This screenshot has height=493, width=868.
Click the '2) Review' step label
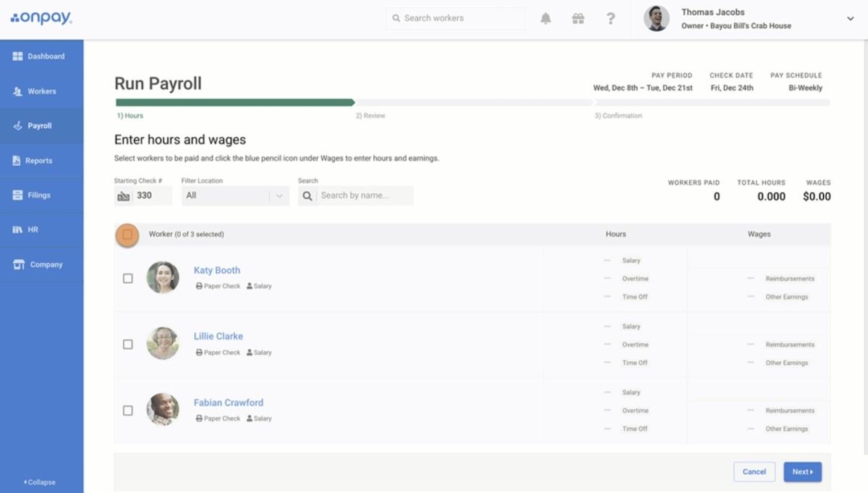coord(370,116)
